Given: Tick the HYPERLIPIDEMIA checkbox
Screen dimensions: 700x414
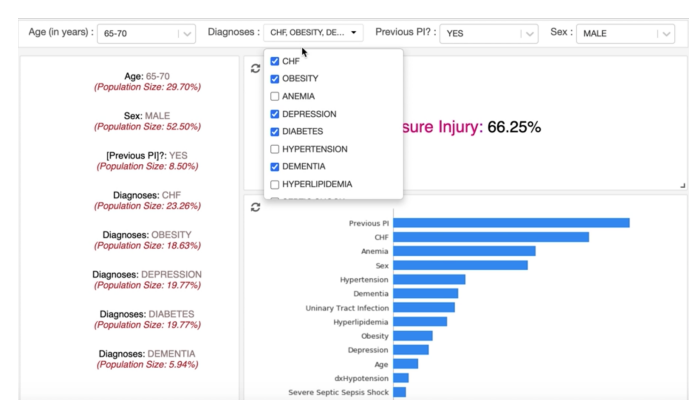Looking at the screenshot, I should [275, 184].
